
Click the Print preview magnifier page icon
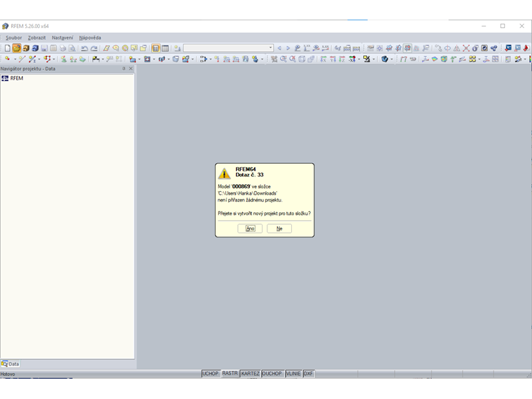72,48
